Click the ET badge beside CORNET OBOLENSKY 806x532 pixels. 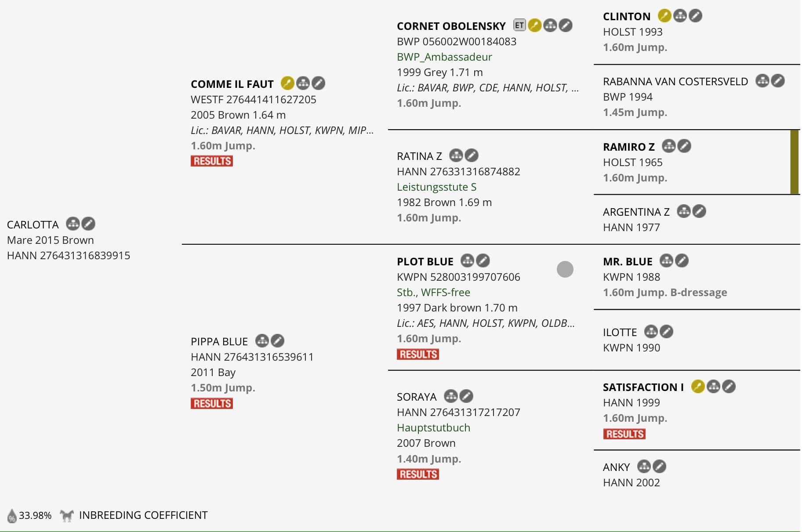(519, 25)
